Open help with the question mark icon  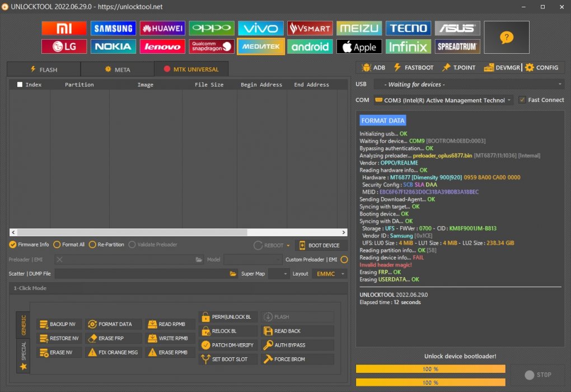(507, 37)
